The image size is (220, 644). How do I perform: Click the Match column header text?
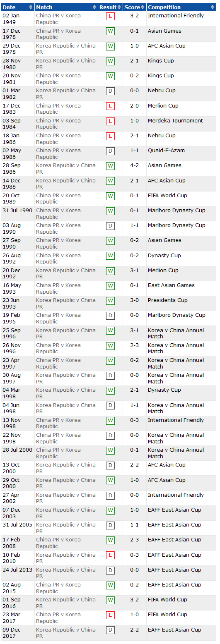[x=44, y=7]
